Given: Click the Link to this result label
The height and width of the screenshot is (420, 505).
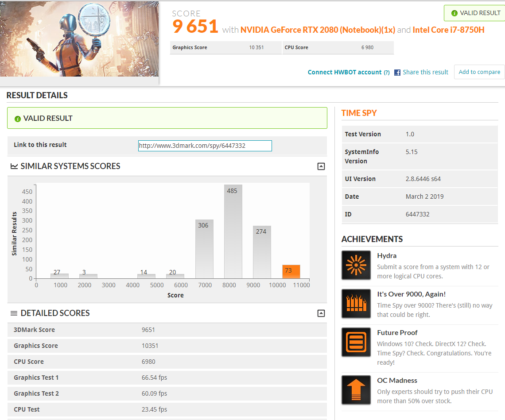Looking at the screenshot, I should coord(40,145).
